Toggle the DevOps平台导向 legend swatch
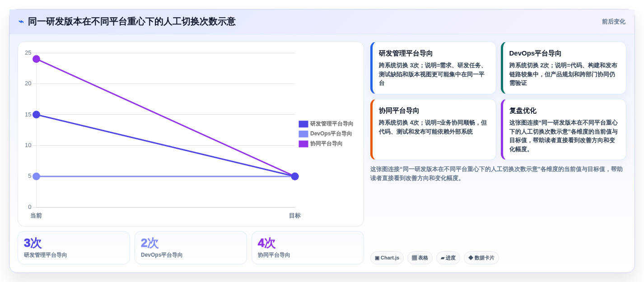 [303, 134]
